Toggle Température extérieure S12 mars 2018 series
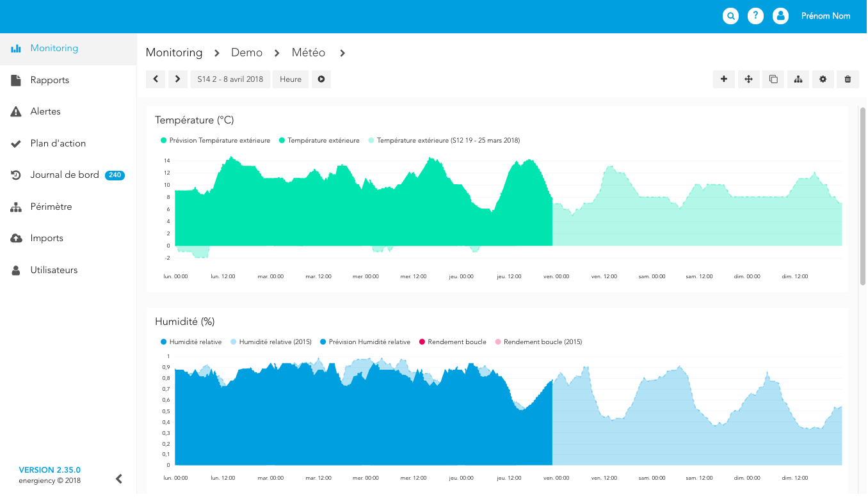The image size is (868, 497). [x=444, y=140]
